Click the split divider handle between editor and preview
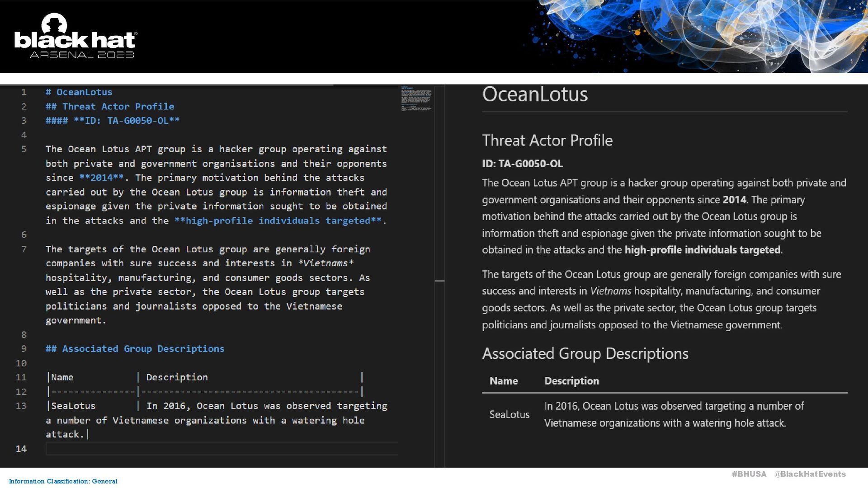 (439, 281)
